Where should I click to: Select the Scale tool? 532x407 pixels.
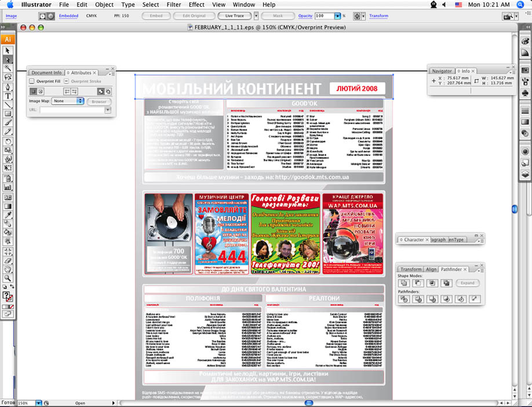tap(8, 150)
